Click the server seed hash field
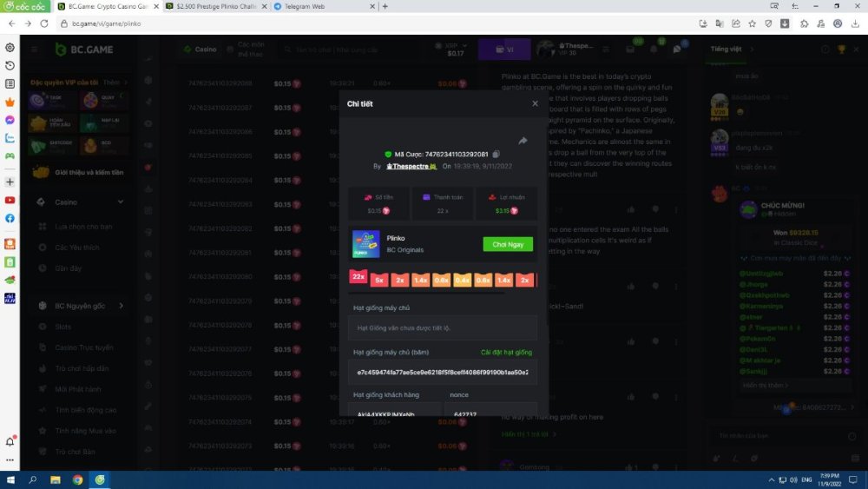Viewport: 868px width, 489px height. [x=443, y=371]
